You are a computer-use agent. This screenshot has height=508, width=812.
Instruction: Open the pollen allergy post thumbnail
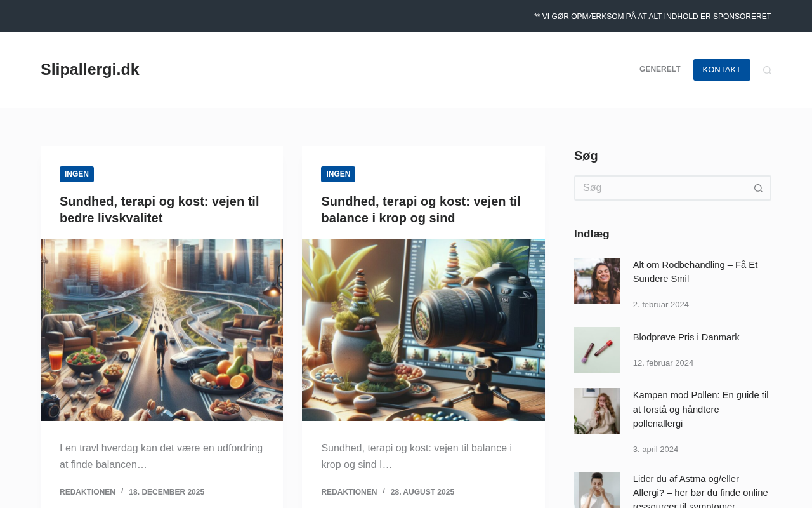click(x=597, y=411)
